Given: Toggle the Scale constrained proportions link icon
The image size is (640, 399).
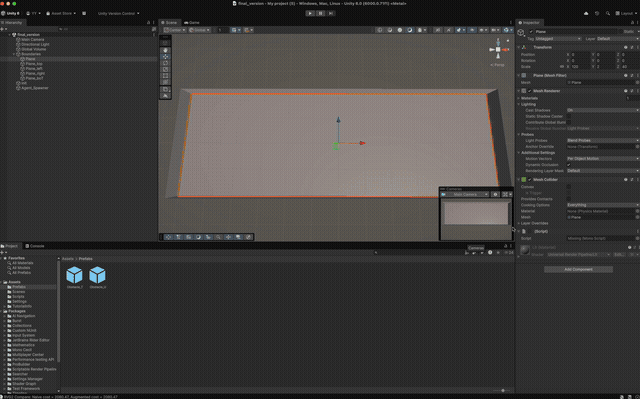Looking at the screenshot, I should pyautogui.click(x=562, y=66).
